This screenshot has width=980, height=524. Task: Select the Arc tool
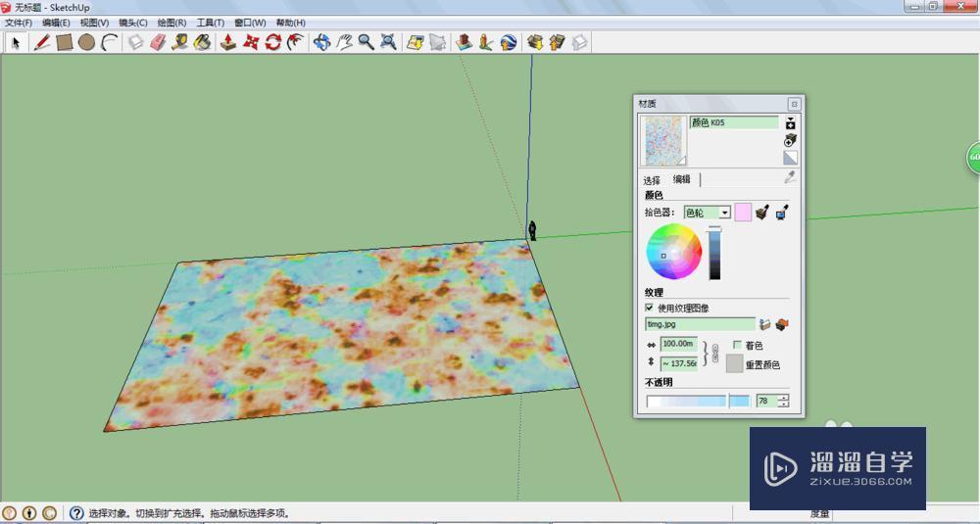coord(110,42)
